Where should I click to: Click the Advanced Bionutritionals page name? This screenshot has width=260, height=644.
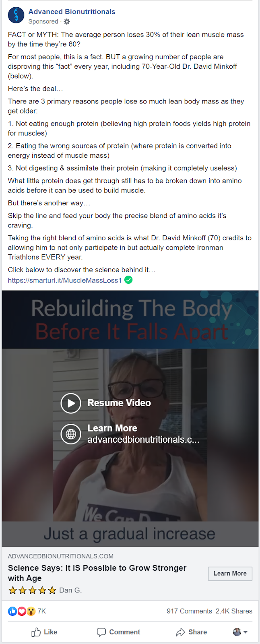click(72, 12)
